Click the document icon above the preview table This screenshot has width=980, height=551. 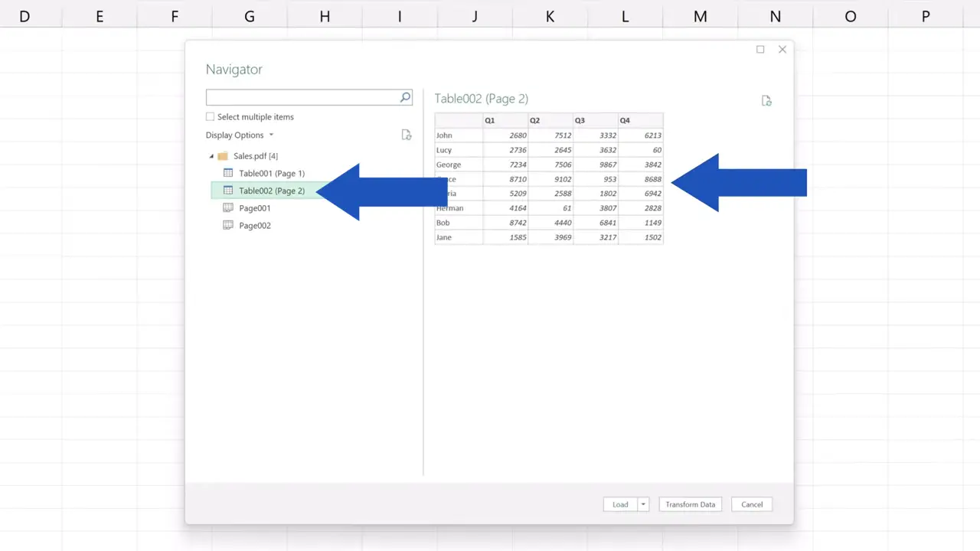click(x=766, y=100)
